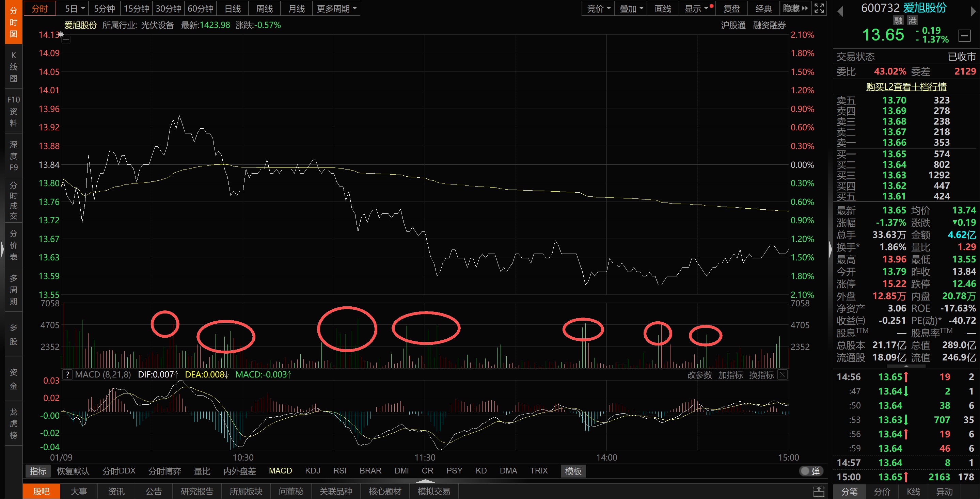Collapse right panel with the splitter arrow
The image size is (980, 499).
click(x=830, y=250)
